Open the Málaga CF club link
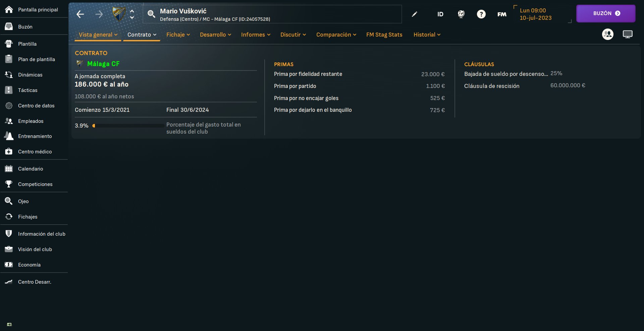Viewport: 644px width, 331px height. (x=103, y=64)
